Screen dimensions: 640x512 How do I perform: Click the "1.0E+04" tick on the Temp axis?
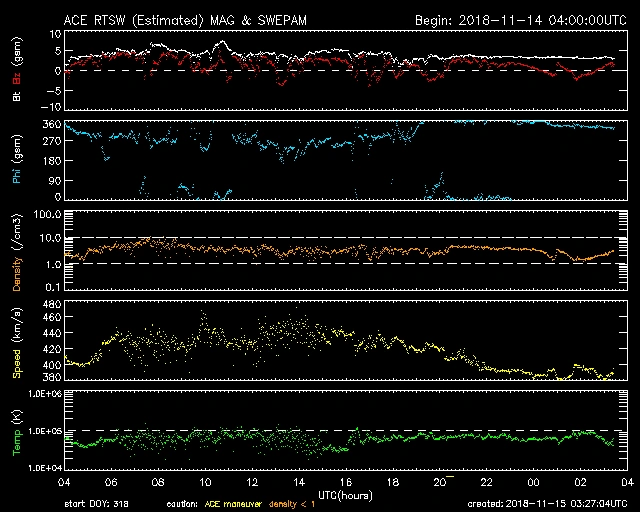tap(45, 467)
